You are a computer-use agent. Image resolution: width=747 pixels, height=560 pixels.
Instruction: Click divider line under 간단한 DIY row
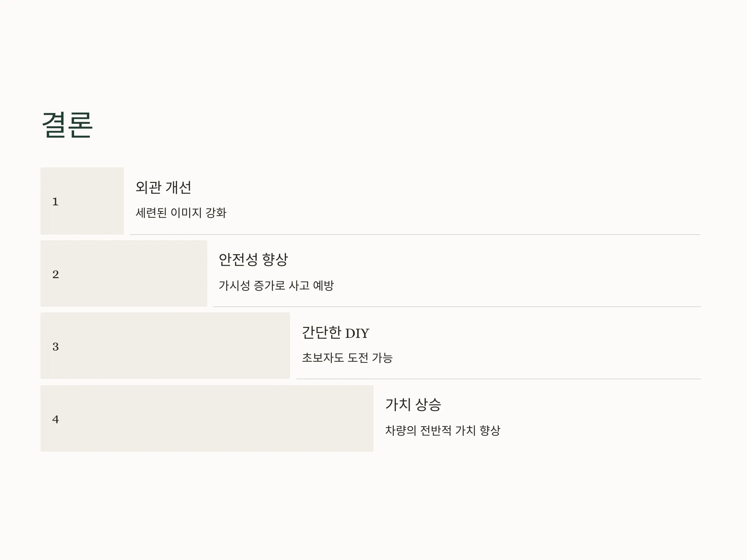point(499,379)
